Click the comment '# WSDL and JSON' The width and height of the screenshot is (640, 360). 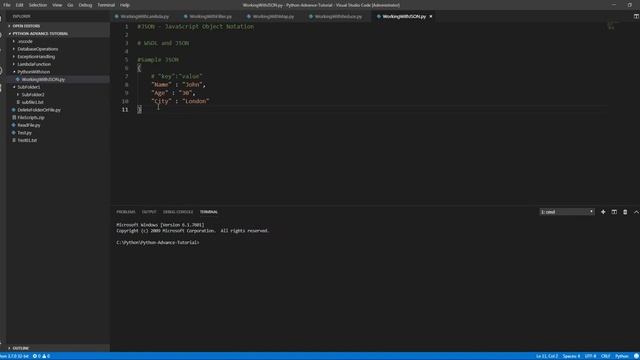point(163,43)
